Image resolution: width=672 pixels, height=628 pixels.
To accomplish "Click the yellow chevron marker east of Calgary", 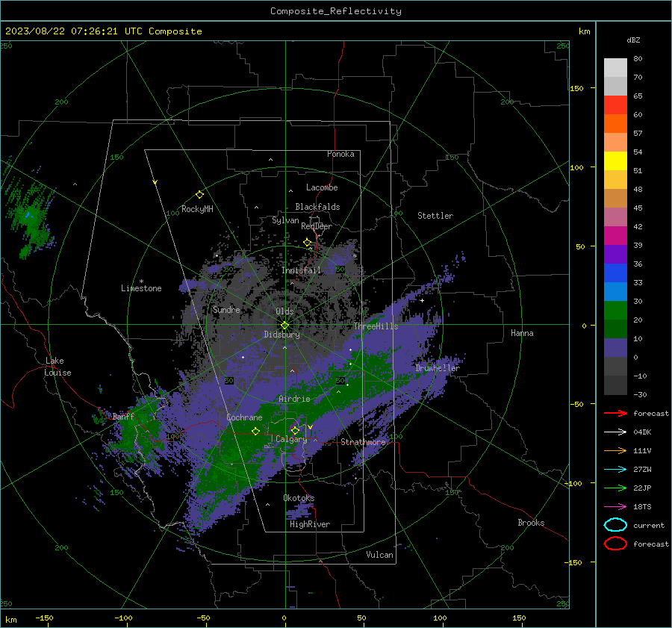I will [310, 427].
